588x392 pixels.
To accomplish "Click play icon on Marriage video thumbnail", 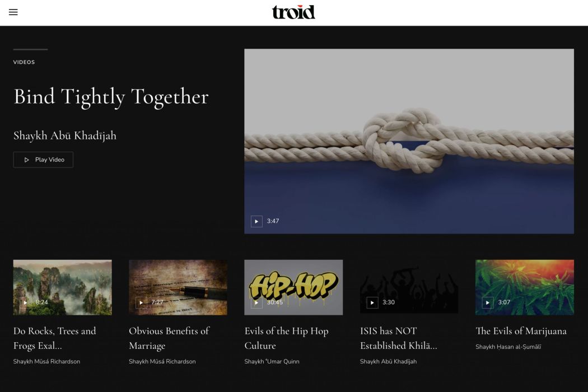I will pyautogui.click(x=141, y=302).
